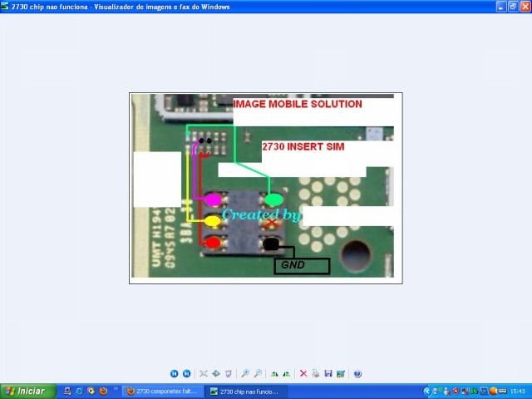Click the Actual Size toolbar icon
This screenshot has width=532, height=399.
216,373
